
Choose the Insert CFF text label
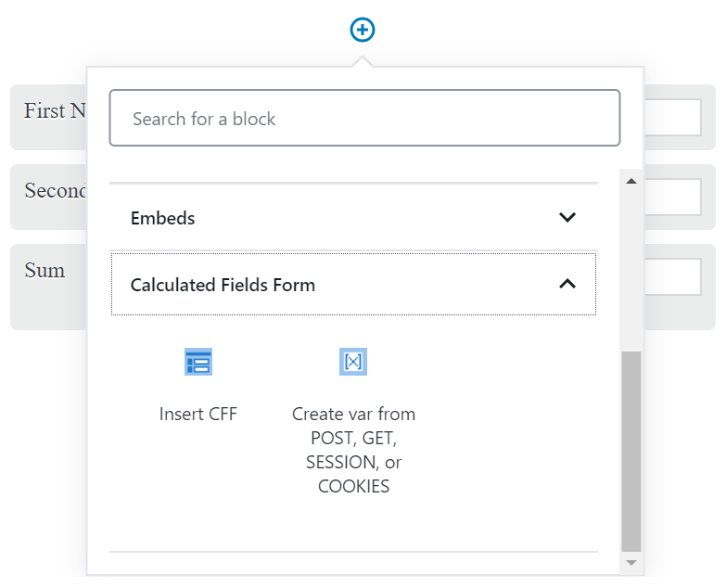click(198, 415)
